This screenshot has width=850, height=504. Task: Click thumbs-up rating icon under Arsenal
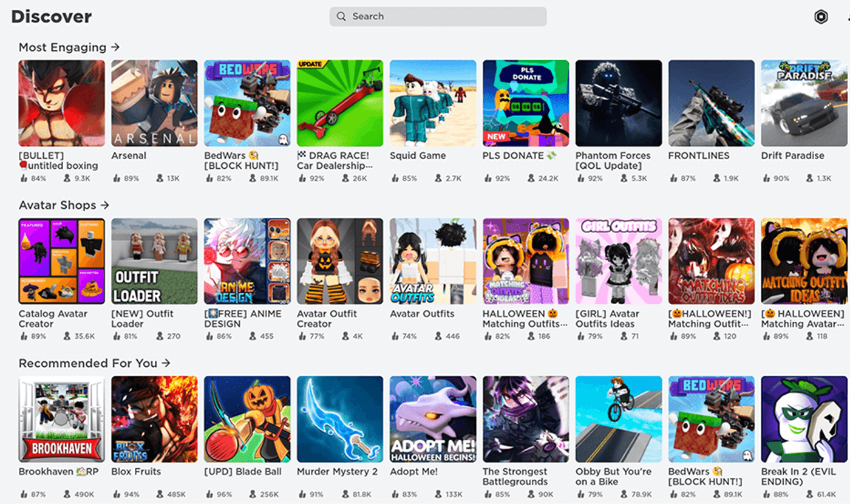click(116, 179)
